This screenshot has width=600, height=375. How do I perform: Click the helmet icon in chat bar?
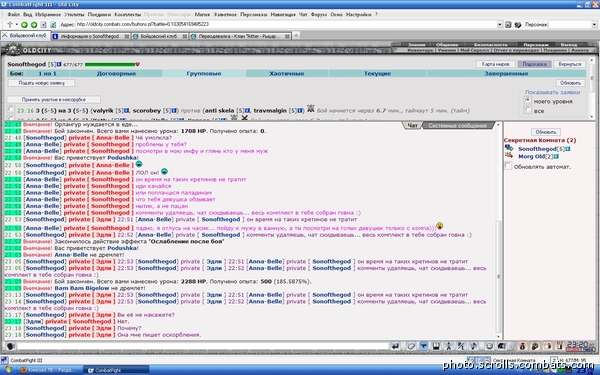502,346
